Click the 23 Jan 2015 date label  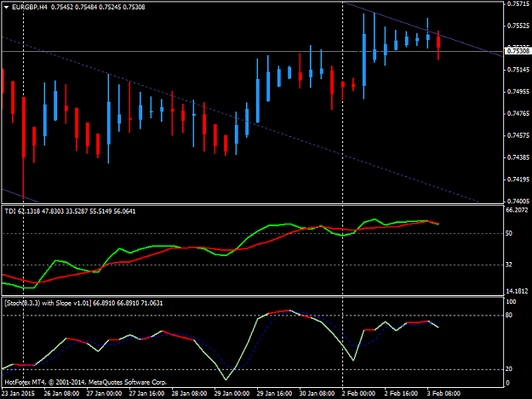[x=19, y=393]
